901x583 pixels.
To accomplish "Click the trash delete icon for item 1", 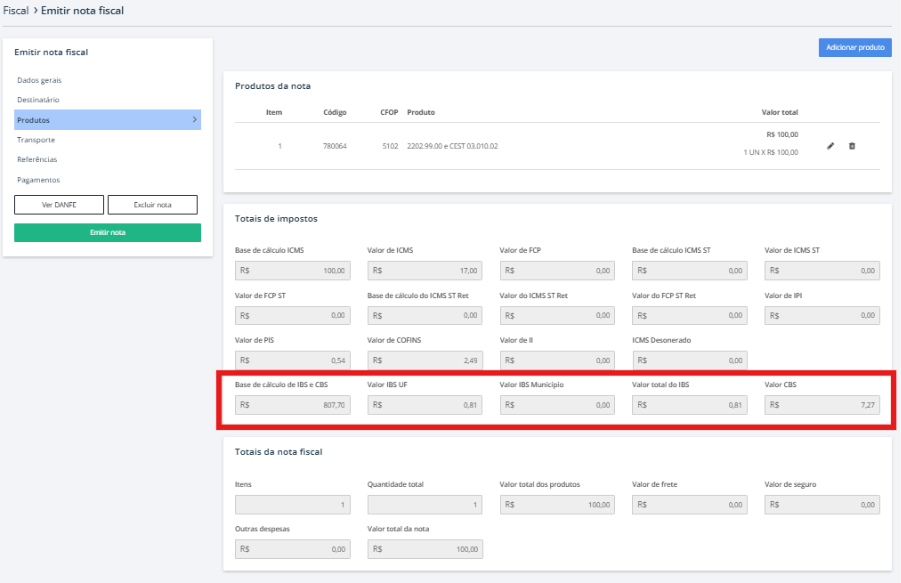I will click(x=852, y=146).
